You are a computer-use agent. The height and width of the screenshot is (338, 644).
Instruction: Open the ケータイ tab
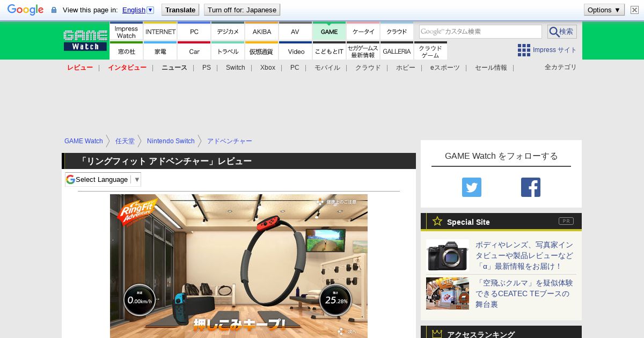[x=363, y=31]
